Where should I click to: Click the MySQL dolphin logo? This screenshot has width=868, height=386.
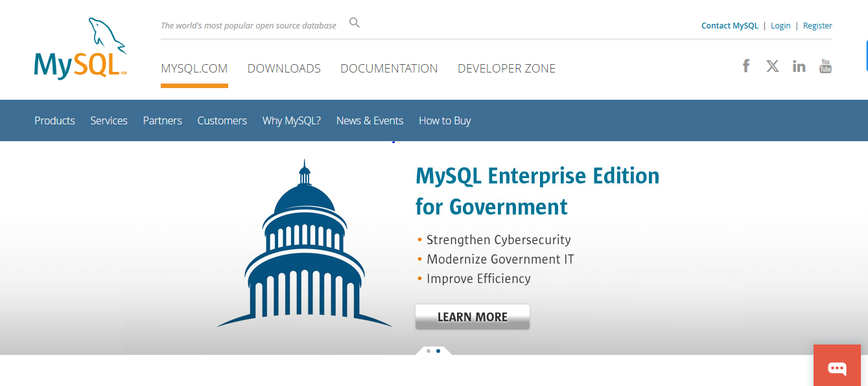pyautogui.click(x=79, y=47)
